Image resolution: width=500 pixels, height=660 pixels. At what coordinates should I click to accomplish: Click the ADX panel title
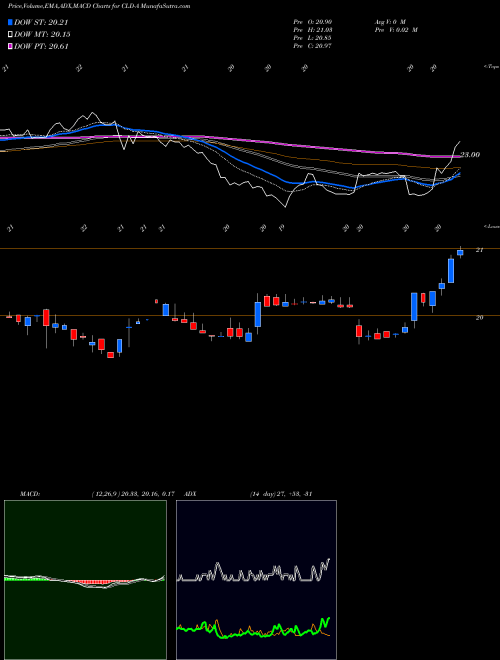(x=191, y=494)
